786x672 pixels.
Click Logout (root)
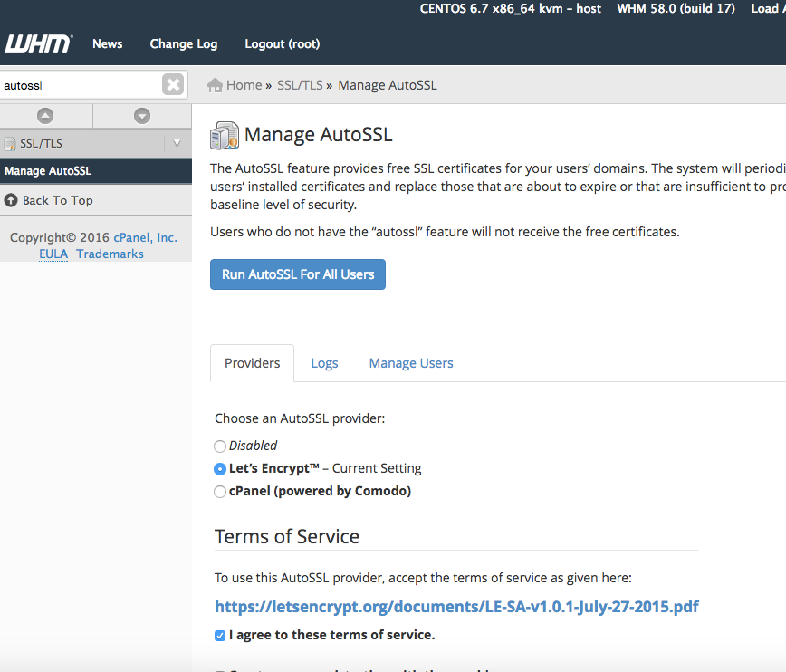click(283, 44)
